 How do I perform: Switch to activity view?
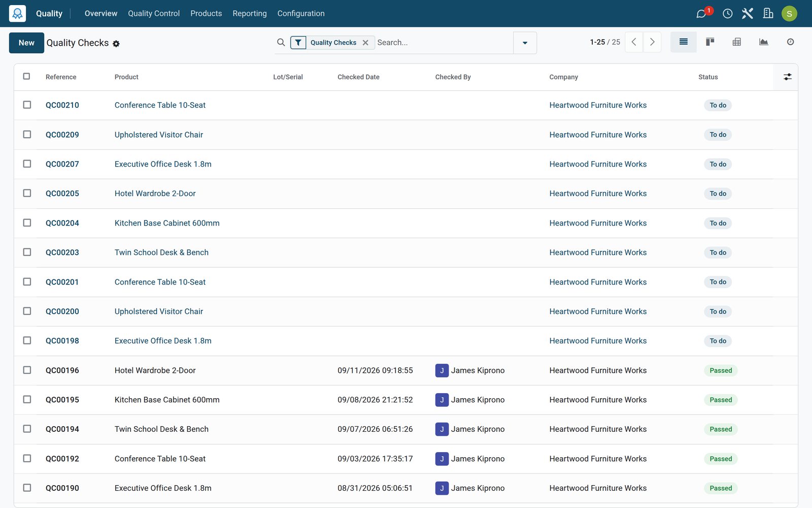(x=790, y=42)
